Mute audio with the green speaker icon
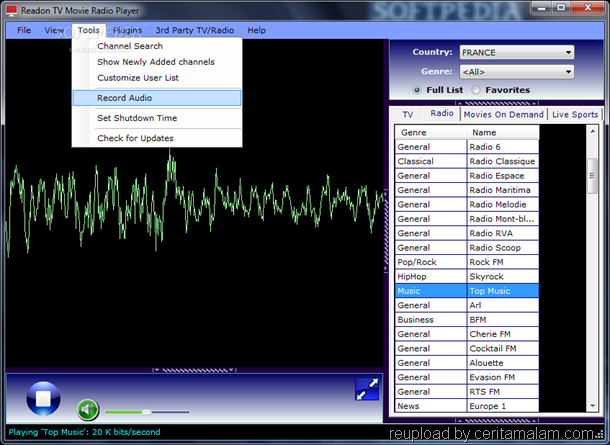 pyautogui.click(x=89, y=409)
